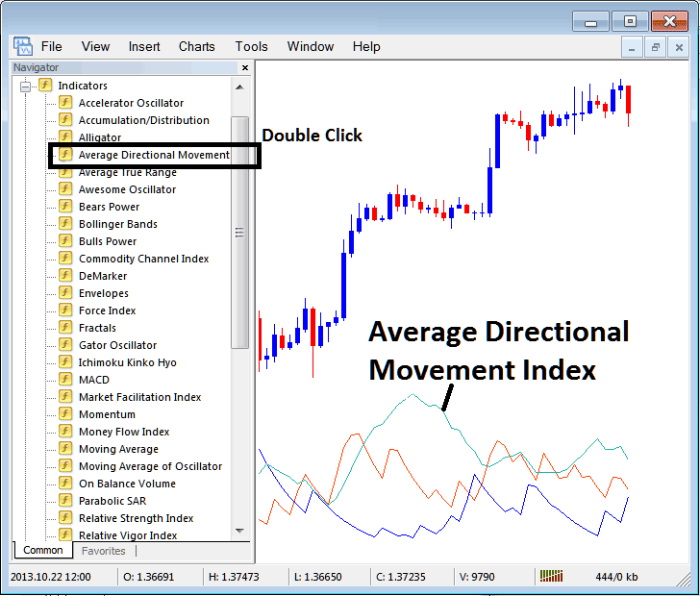
Task: Collapse the Indicators tree node
Action: 25,87
